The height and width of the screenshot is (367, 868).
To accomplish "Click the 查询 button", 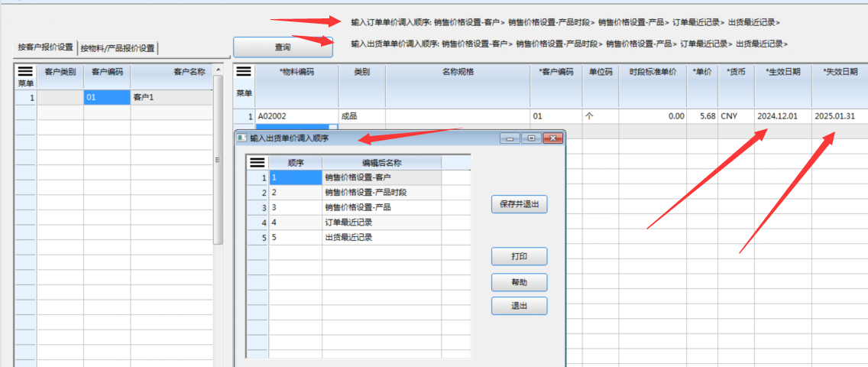I will [x=282, y=47].
